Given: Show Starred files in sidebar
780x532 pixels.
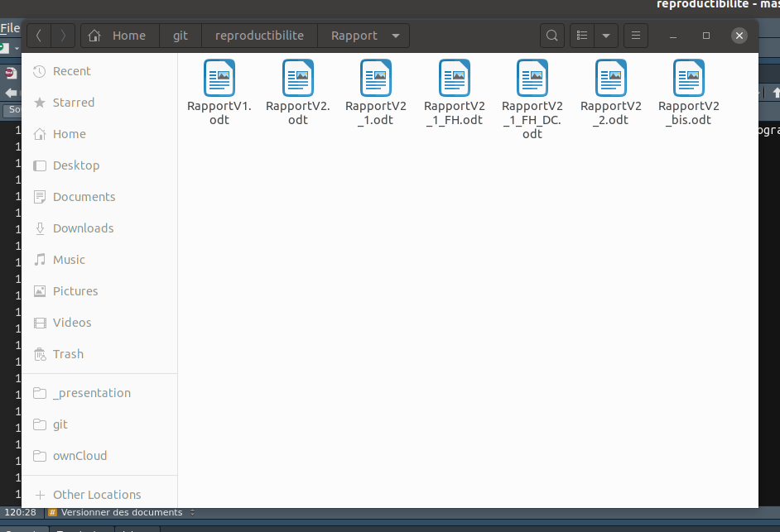Looking at the screenshot, I should click(x=73, y=103).
